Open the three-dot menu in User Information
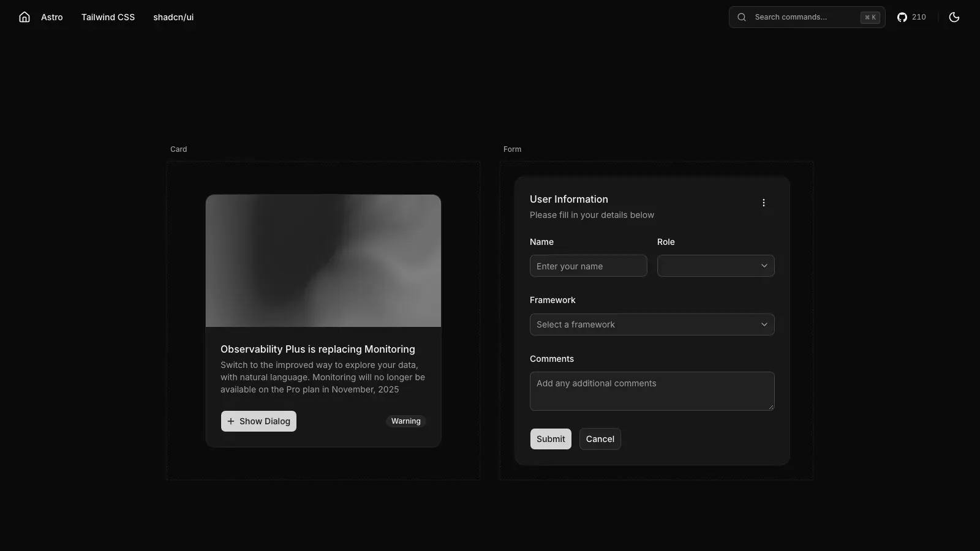Screen dimensions: 980x551 click(764, 203)
